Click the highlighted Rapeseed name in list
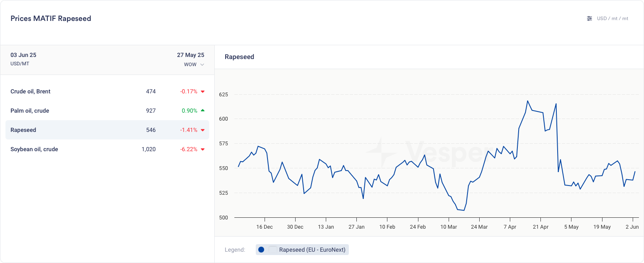Viewport: 644px width, 263px height. (23, 130)
